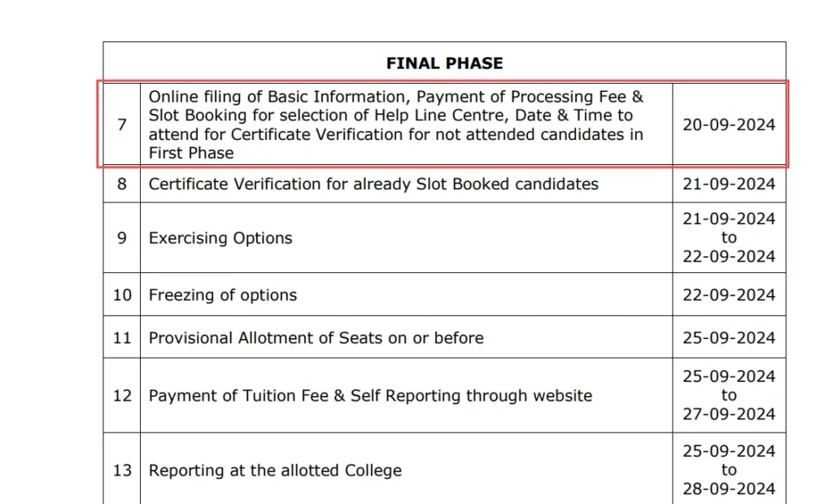Select serial number 7 cell
Viewport: 833px width, 504px height.
pyautogui.click(x=122, y=125)
